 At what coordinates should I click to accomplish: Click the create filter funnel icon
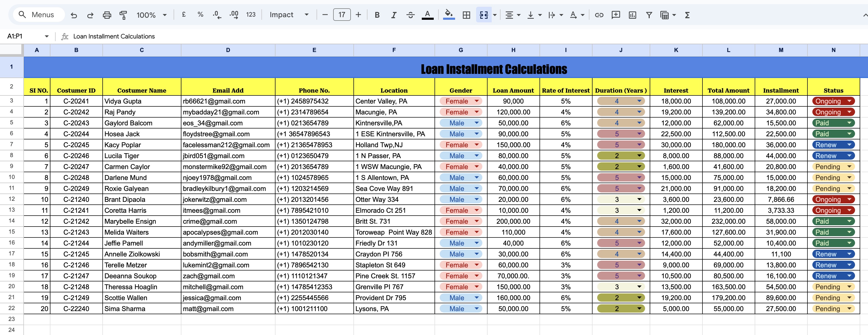point(649,15)
